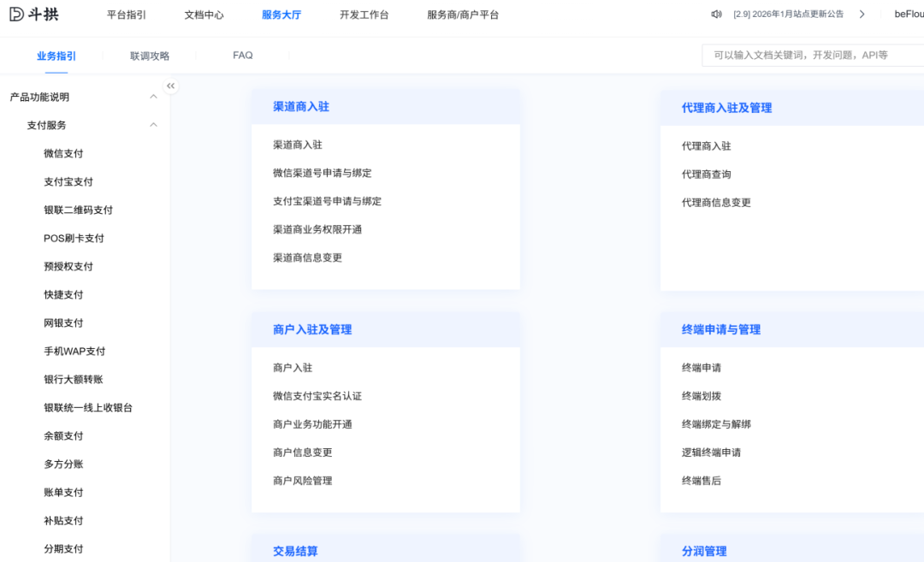Open 商户业务功能开通 link
The height and width of the screenshot is (562, 924).
[312, 425]
